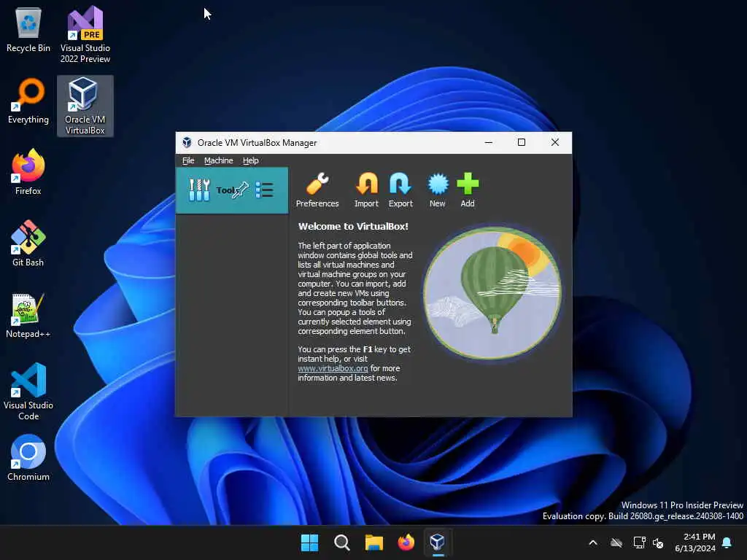Open the notifications bell icon
Image resolution: width=747 pixels, height=560 pixels.
tap(727, 542)
